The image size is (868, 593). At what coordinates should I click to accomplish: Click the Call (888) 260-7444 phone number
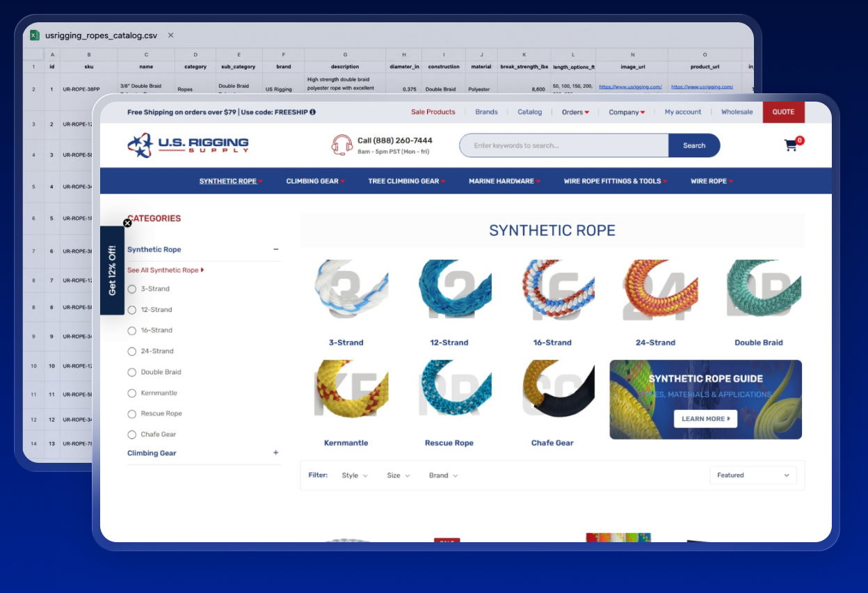click(x=395, y=141)
